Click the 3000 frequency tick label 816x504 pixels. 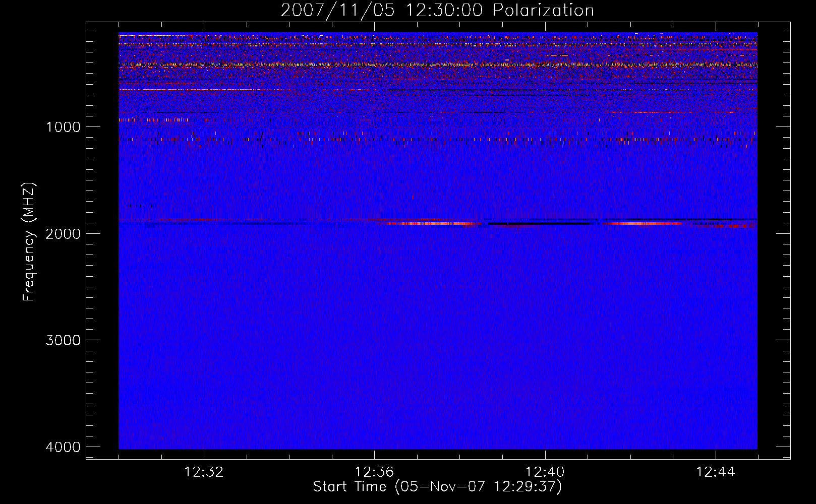63,340
